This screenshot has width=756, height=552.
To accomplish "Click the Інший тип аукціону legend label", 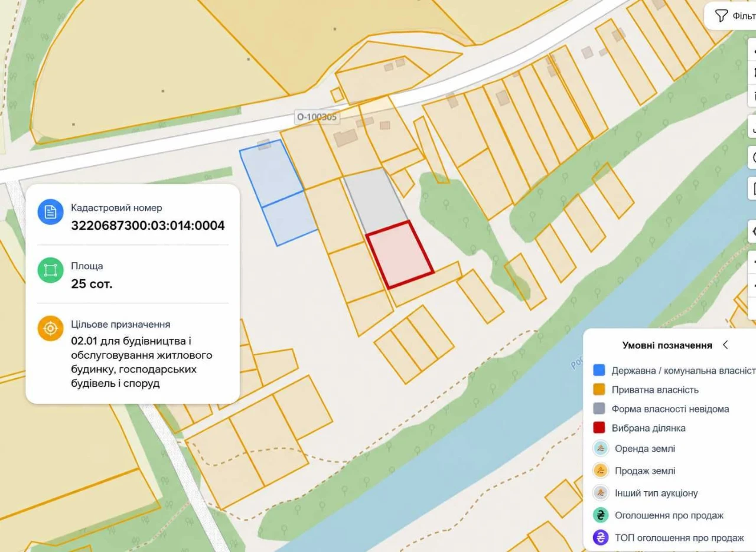I will point(656,493).
